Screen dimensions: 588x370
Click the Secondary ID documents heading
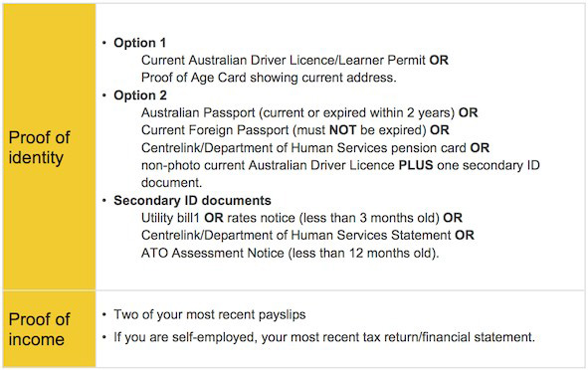pyautogui.click(x=192, y=201)
